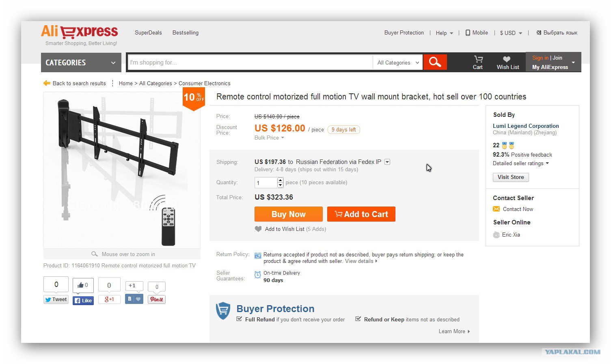Click the Facebook Like button
The width and height of the screenshot is (611, 364).
pyautogui.click(x=83, y=301)
